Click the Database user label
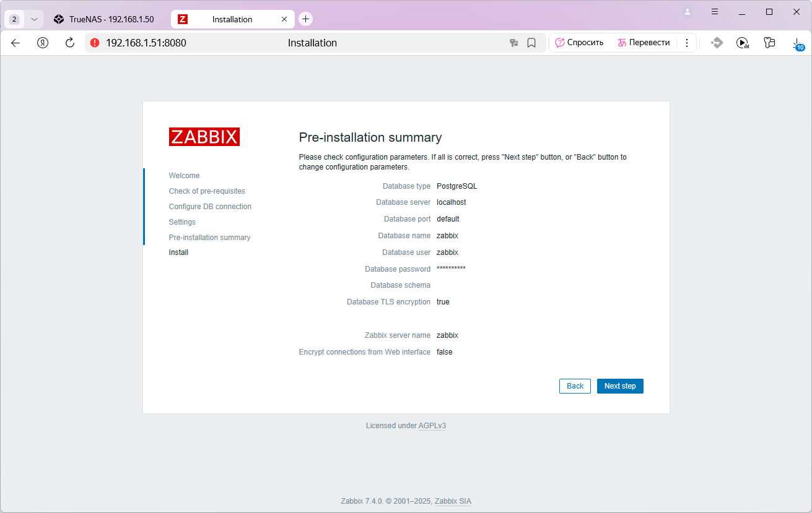Image resolution: width=812 pixels, height=513 pixels. pos(406,252)
